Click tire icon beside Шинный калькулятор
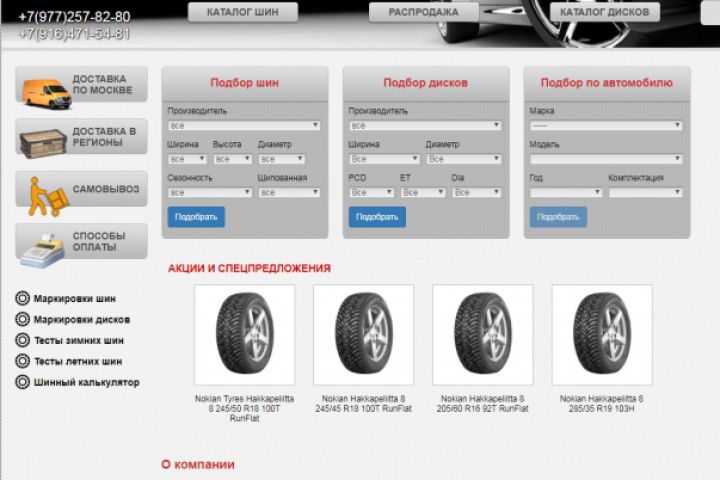This screenshot has width=720, height=480. click(x=22, y=382)
